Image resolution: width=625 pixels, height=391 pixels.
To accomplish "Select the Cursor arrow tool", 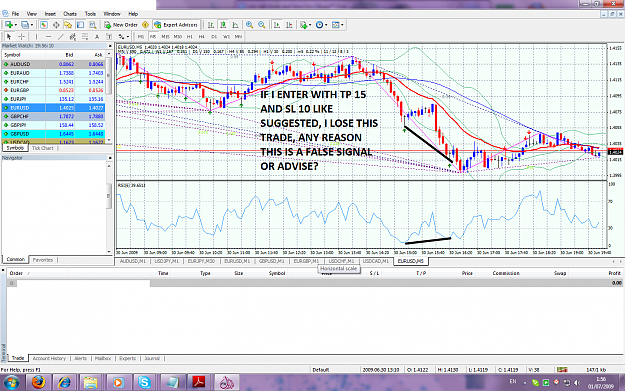I will tap(9, 37).
